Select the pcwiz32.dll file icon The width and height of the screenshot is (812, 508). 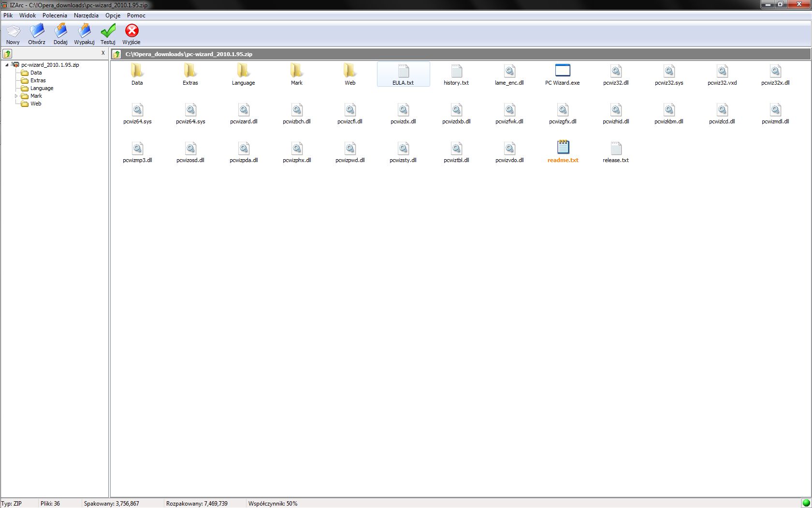coord(616,71)
